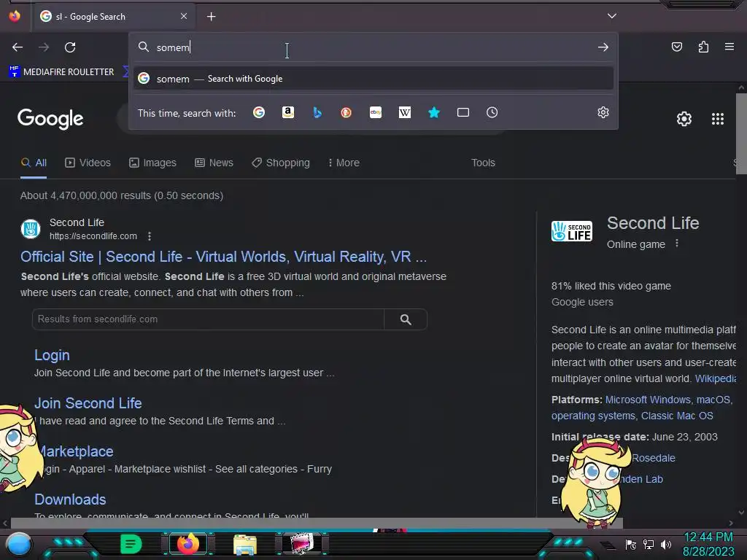Click the secondlife.com site search magnifier
The height and width of the screenshot is (560, 747).
pyautogui.click(x=406, y=319)
